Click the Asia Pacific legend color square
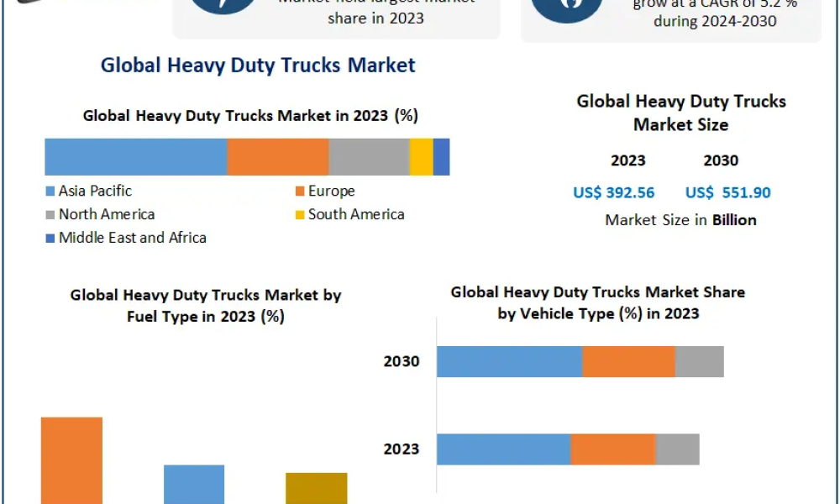The height and width of the screenshot is (504, 840). [x=50, y=192]
